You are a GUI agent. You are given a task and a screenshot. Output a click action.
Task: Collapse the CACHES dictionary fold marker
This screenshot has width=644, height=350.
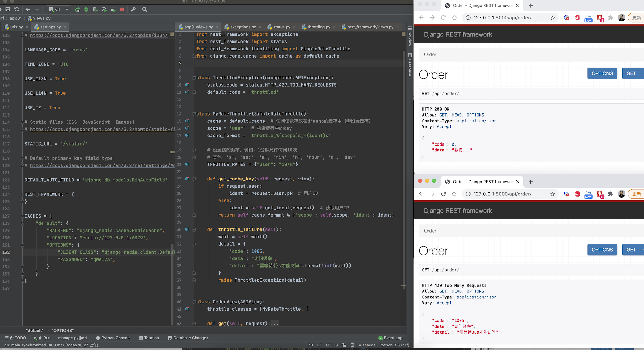pos(23,216)
